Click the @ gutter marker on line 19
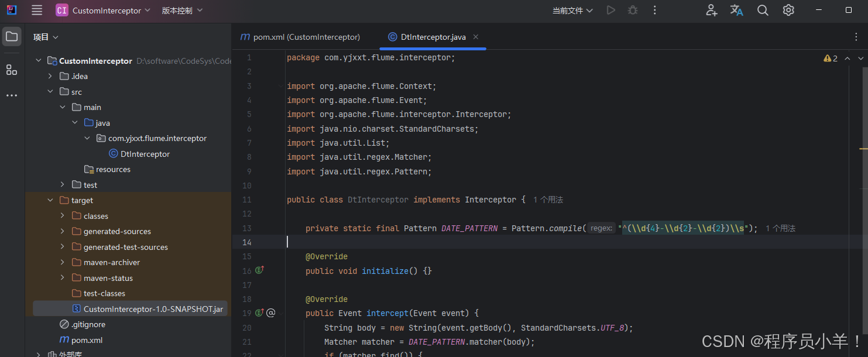This screenshot has height=357, width=868. pos(271,313)
